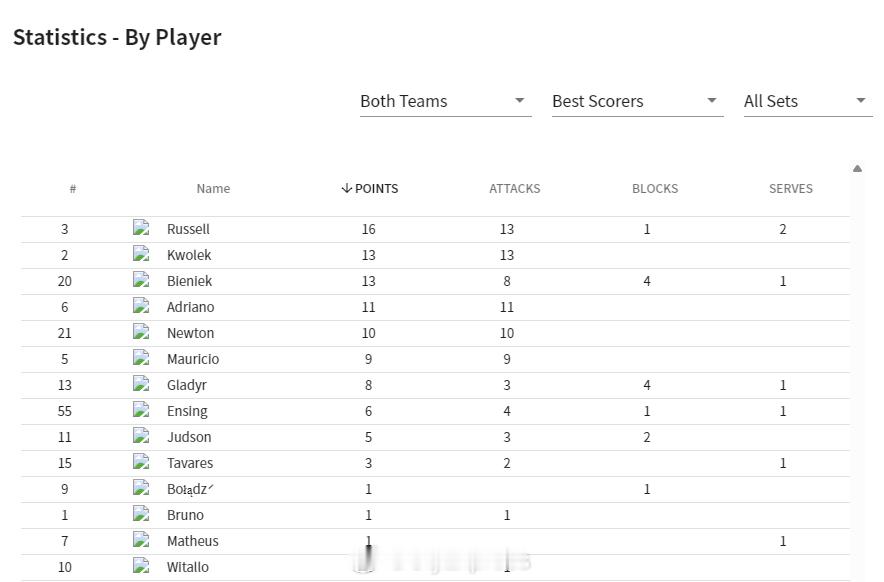Click the jersey number column header
Image resolution: width=884 pixels, height=582 pixels.
tap(73, 188)
